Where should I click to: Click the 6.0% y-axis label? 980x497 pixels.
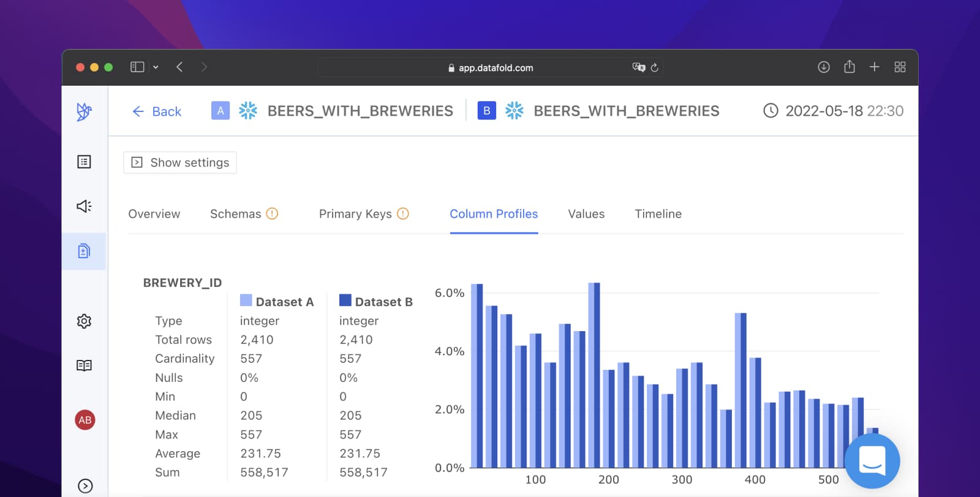(x=450, y=293)
